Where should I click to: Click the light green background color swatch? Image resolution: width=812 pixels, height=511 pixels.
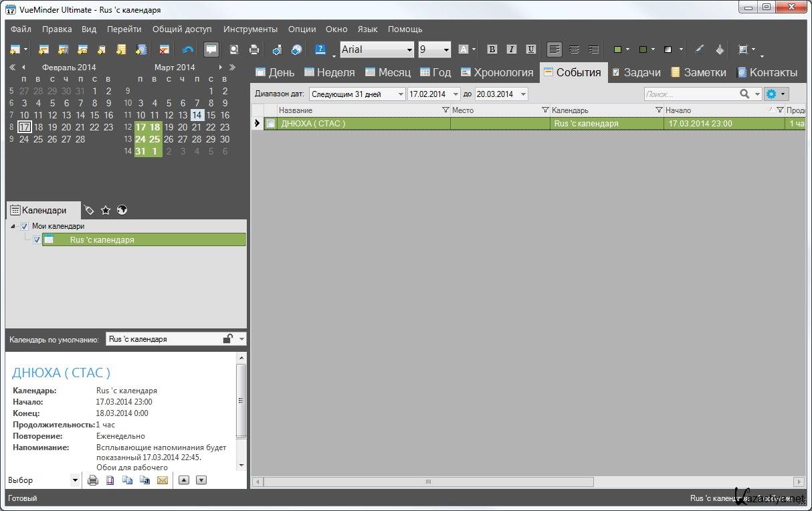click(x=617, y=49)
